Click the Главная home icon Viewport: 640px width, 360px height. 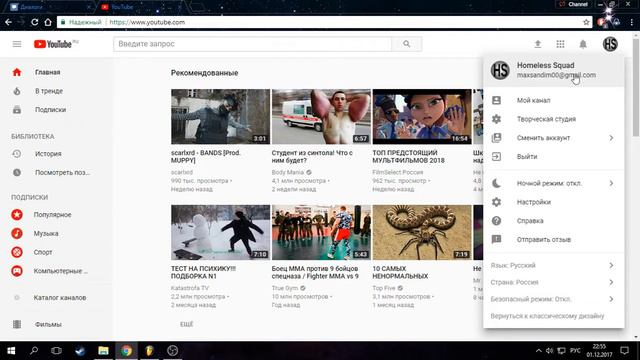(17, 72)
